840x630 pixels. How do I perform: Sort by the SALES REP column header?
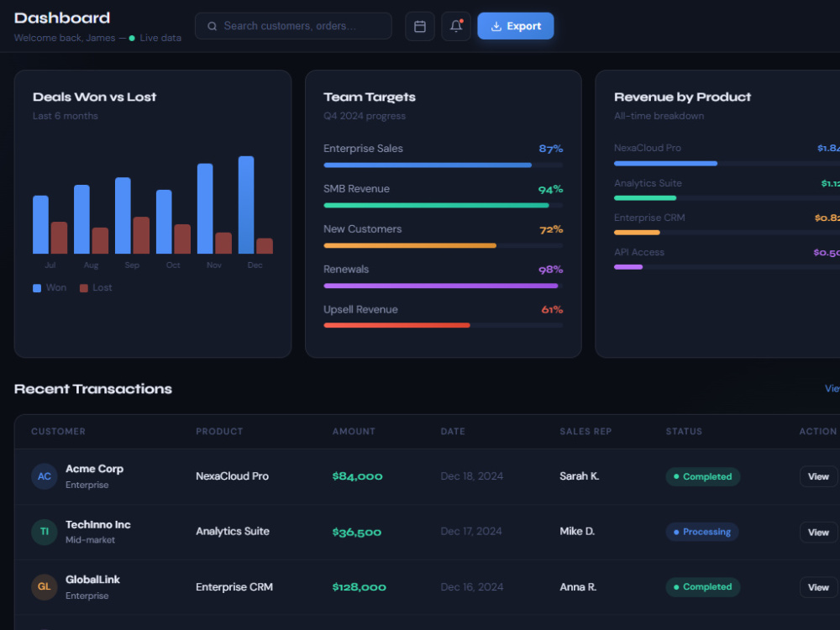click(585, 432)
